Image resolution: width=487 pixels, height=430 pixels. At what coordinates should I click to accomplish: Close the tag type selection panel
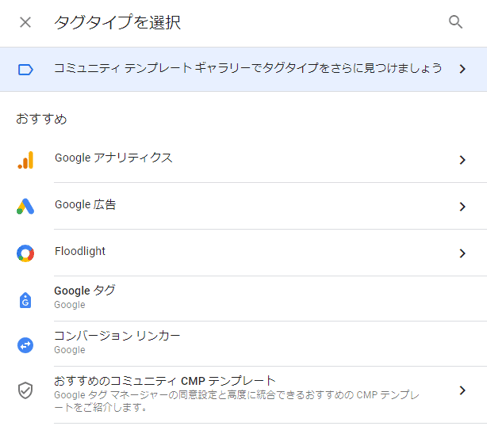[25, 23]
